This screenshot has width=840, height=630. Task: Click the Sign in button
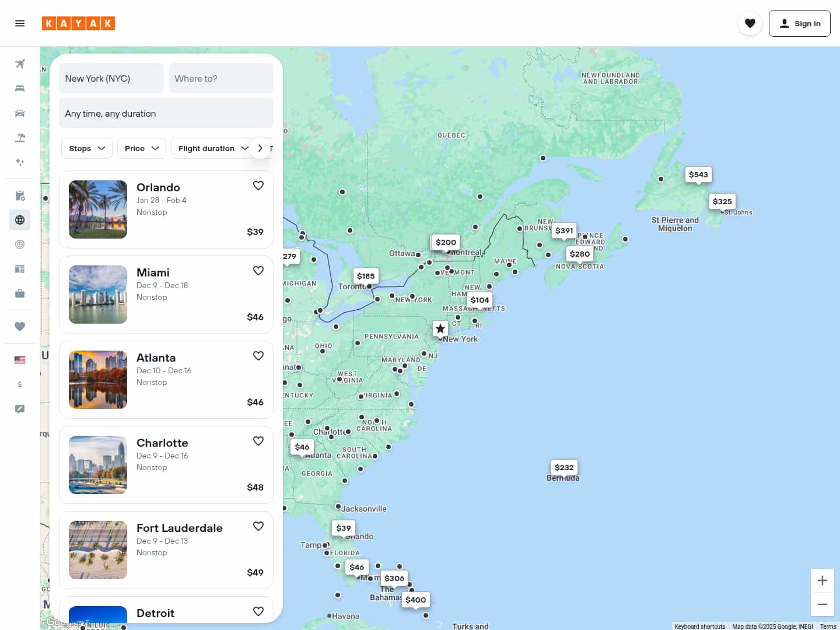(799, 23)
